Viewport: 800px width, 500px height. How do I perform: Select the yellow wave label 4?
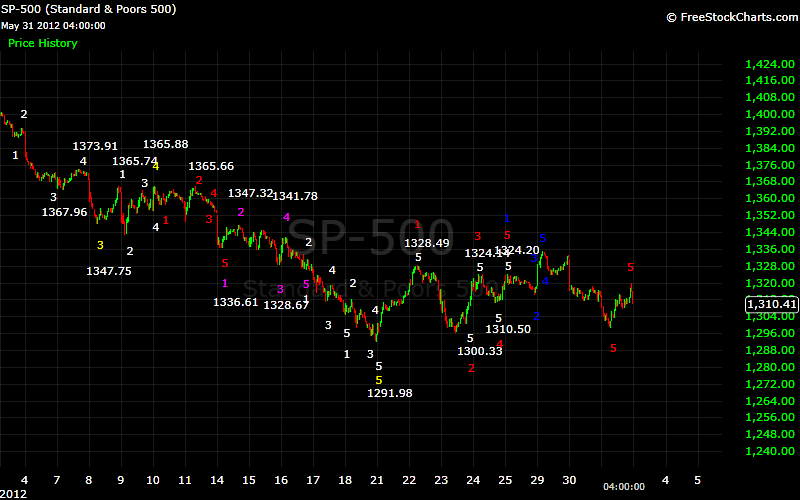(156, 166)
